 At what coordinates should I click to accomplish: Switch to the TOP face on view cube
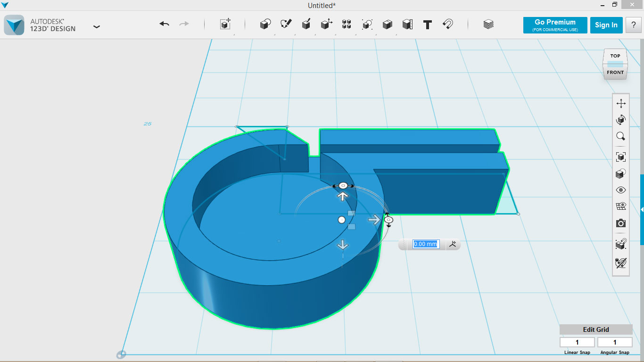tap(615, 56)
